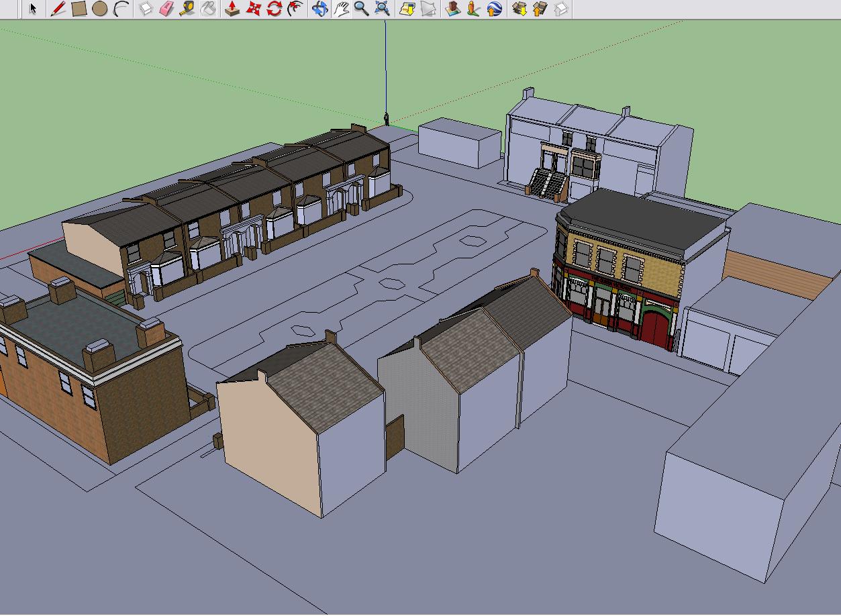Select the Line pencil tool
The width and height of the screenshot is (841, 616).
pyautogui.click(x=58, y=9)
